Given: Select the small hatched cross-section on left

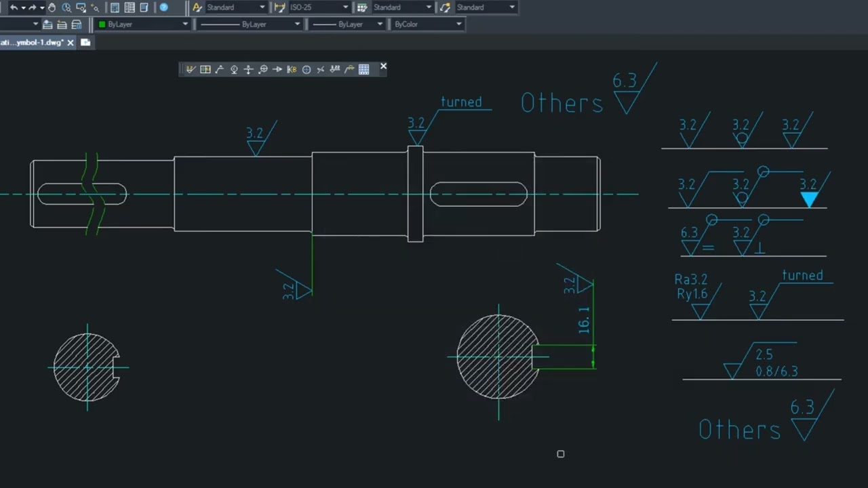Looking at the screenshot, I should tap(87, 367).
